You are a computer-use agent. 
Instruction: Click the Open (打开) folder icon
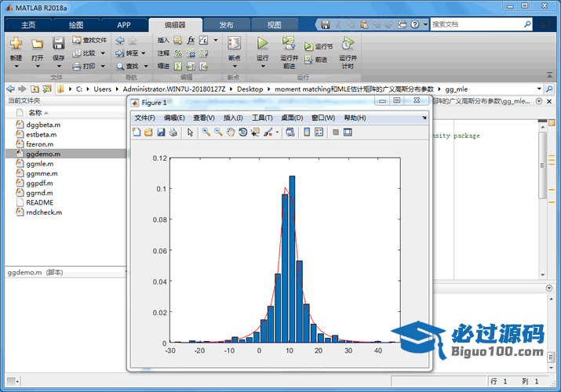(37, 44)
